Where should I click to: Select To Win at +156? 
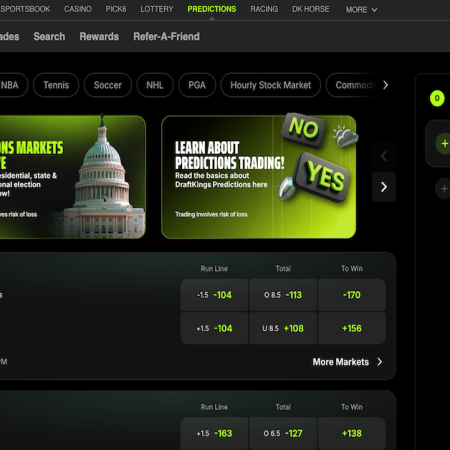tap(352, 328)
